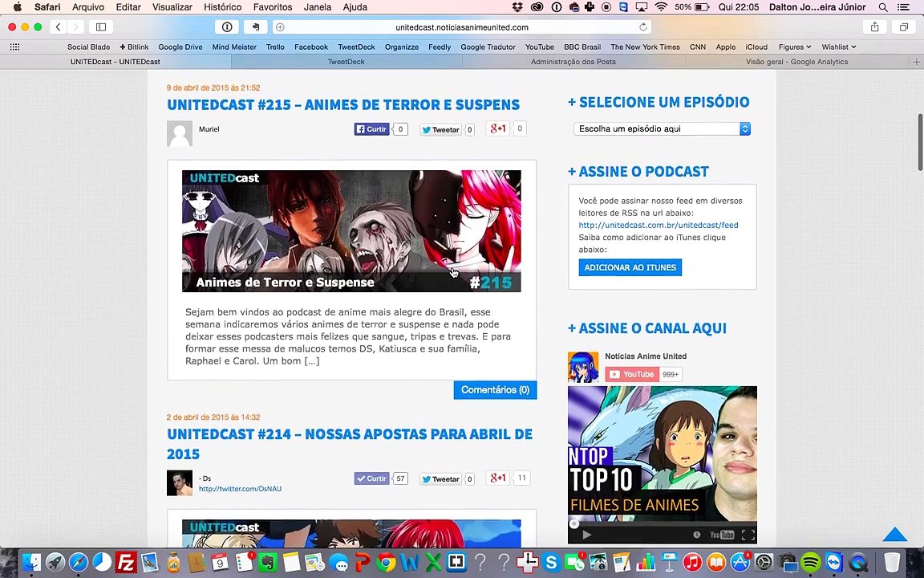Go back with Safari's back arrow

tap(58, 27)
